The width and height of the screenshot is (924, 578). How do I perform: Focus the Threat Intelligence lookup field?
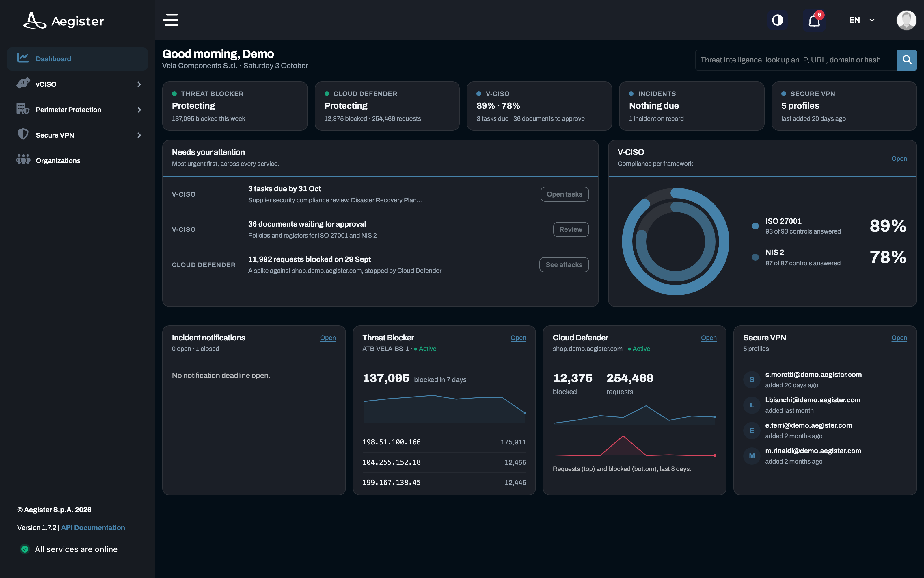(x=796, y=60)
